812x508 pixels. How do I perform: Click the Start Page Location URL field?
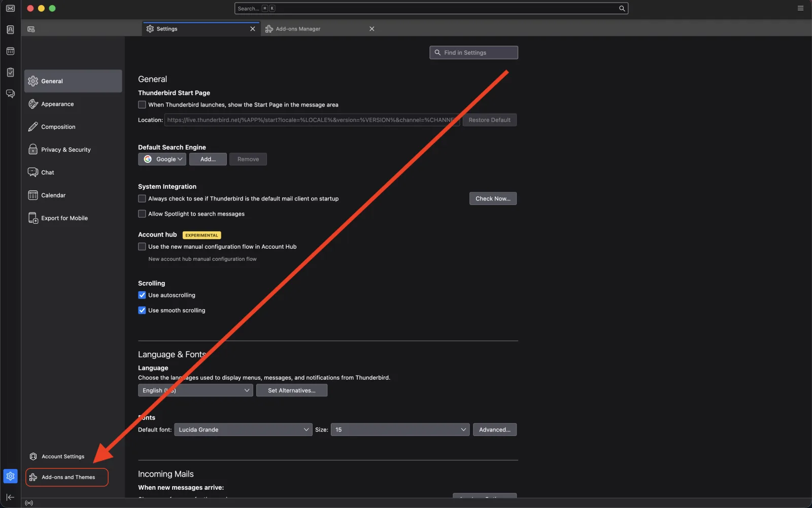click(312, 120)
